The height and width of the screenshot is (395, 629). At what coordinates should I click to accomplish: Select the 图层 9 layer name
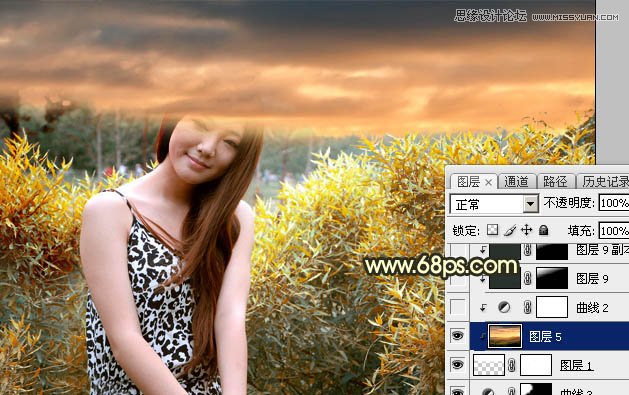[x=592, y=279]
